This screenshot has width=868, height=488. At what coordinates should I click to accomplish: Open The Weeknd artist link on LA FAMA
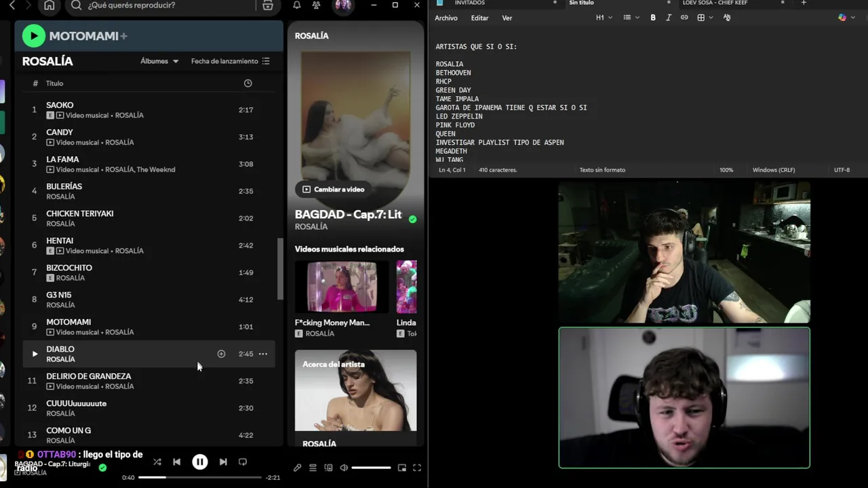click(x=156, y=169)
